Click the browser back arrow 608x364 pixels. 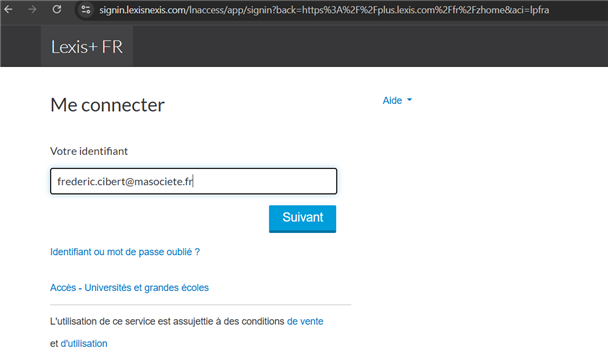tap(9, 9)
